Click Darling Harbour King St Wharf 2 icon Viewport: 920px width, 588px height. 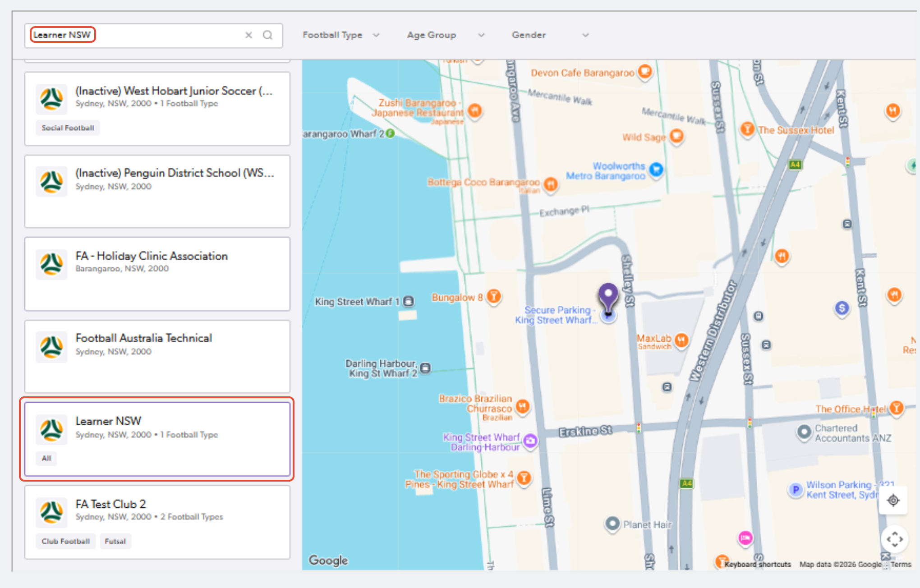click(425, 368)
